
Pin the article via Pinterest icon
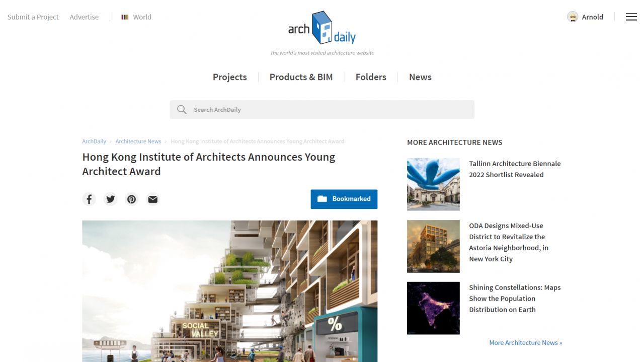coord(131,199)
